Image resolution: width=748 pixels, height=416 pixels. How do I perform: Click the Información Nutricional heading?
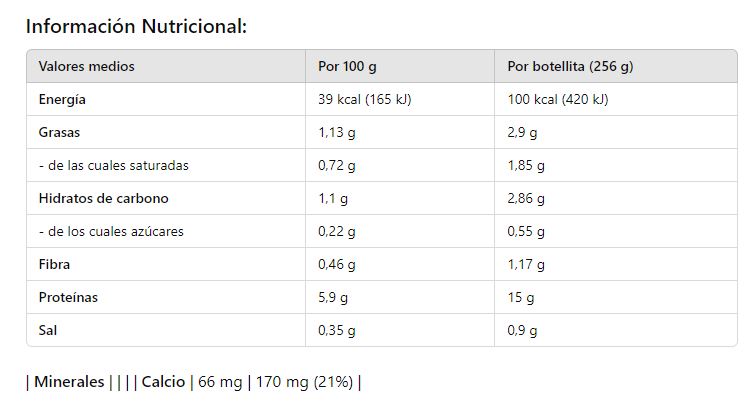pos(136,26)
